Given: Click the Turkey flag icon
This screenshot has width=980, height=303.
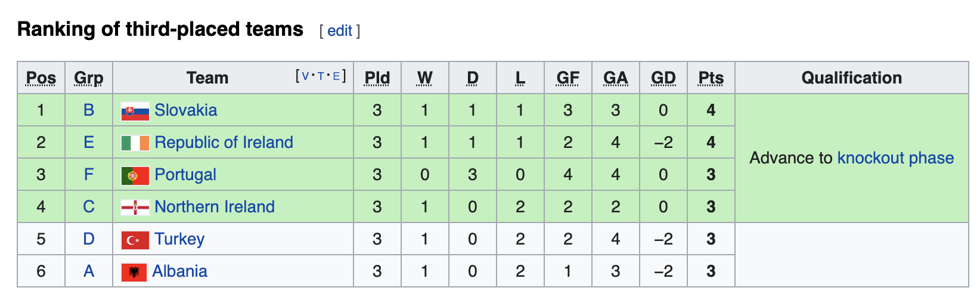Looking at the screenshot, I should click(x=135, y=240).
